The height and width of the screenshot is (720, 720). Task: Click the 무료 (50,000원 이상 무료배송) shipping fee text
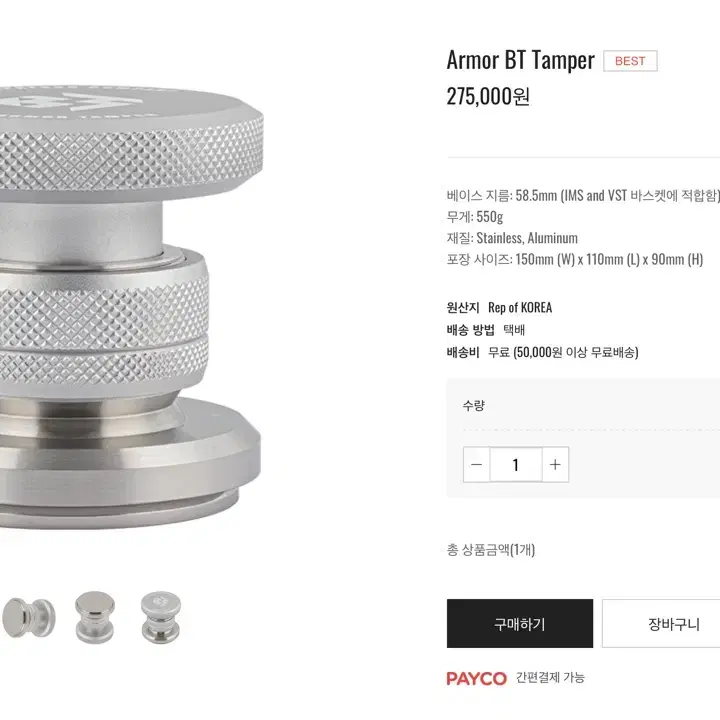pyautogui.click(x=563, y=352)
